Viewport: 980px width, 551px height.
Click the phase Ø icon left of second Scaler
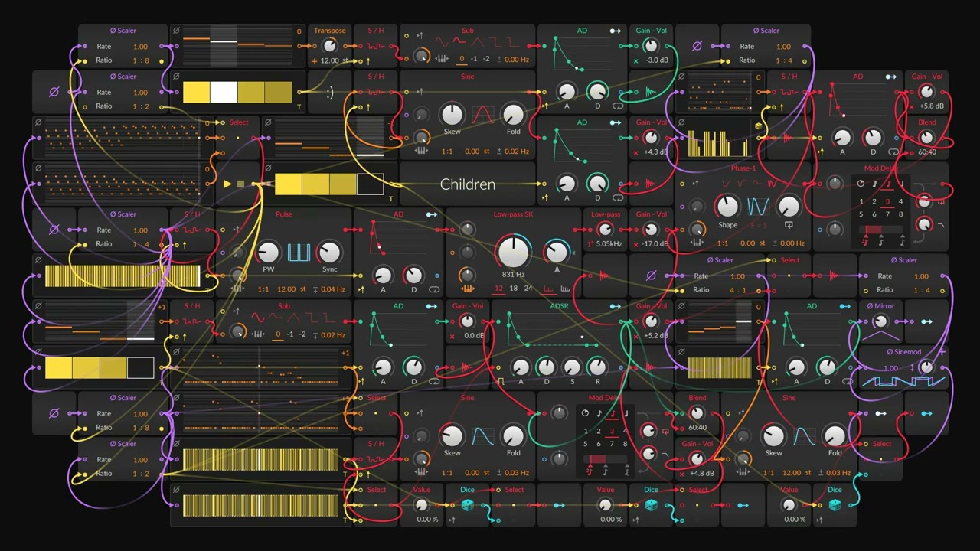tap(54, 92)
